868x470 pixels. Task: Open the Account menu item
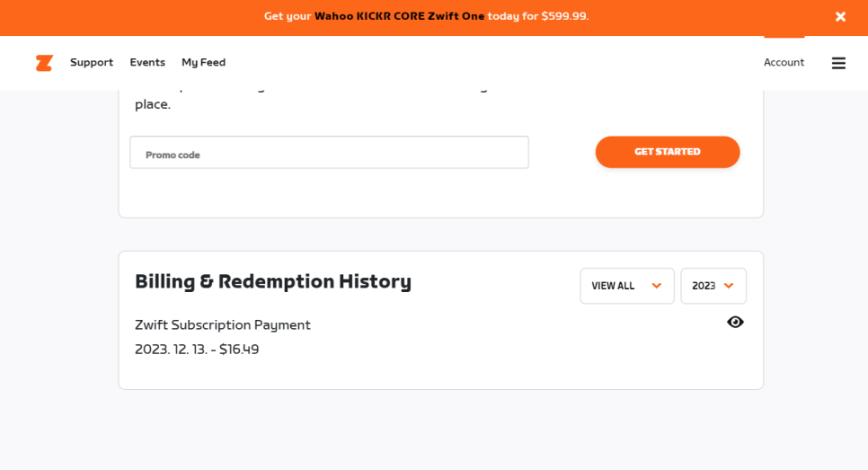[x=784, y=63]
